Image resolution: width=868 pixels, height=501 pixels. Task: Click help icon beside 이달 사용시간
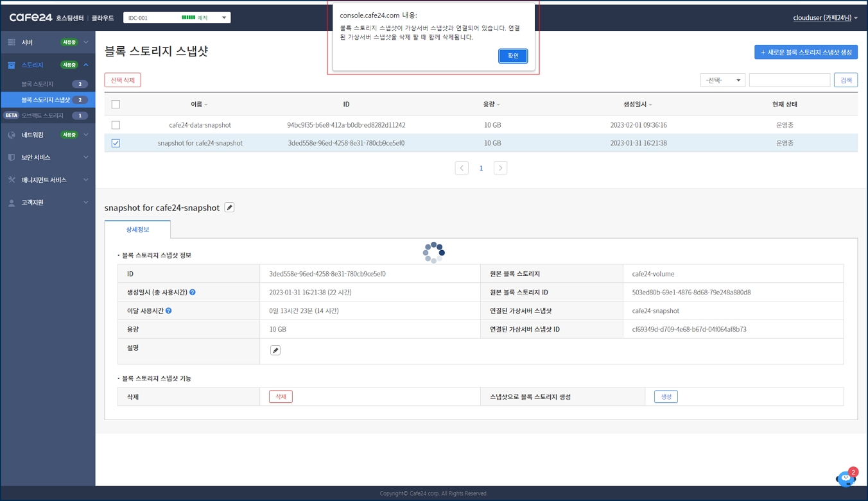tap(169, 310)
